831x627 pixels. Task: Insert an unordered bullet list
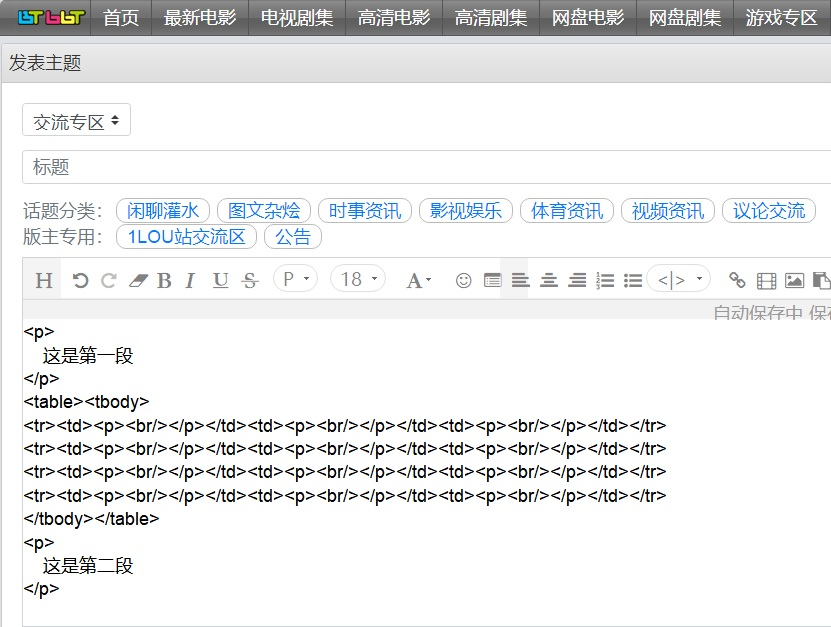(x=633, y=280)
